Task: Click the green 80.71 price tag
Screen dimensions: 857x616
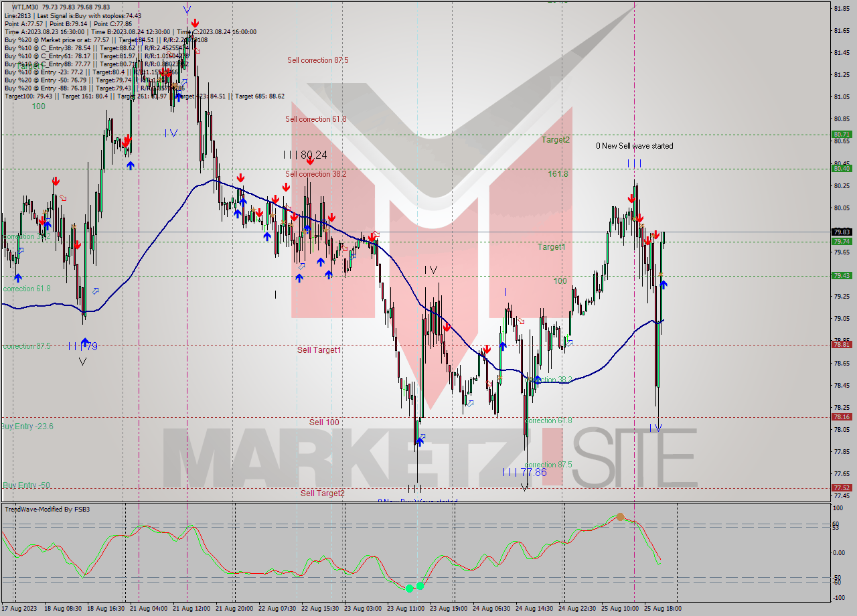Action: click(842, 134)
